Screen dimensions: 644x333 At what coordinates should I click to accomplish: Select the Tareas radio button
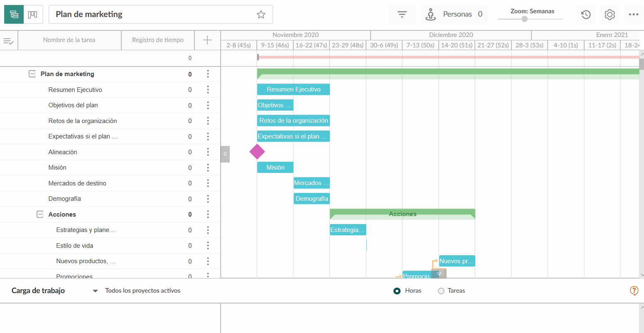(441, 291)
